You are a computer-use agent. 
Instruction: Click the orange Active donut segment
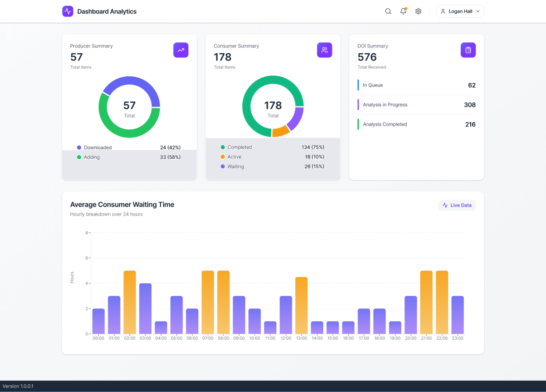click(x=280, y=132)
